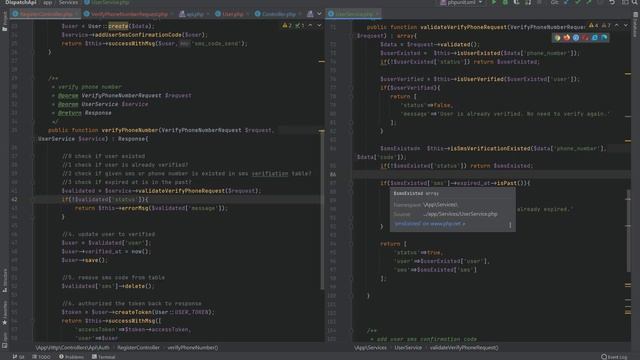This screenshot has width=640, height=360.
Task: Click the Git push arrow icon
Action: [x=589, y=2]
